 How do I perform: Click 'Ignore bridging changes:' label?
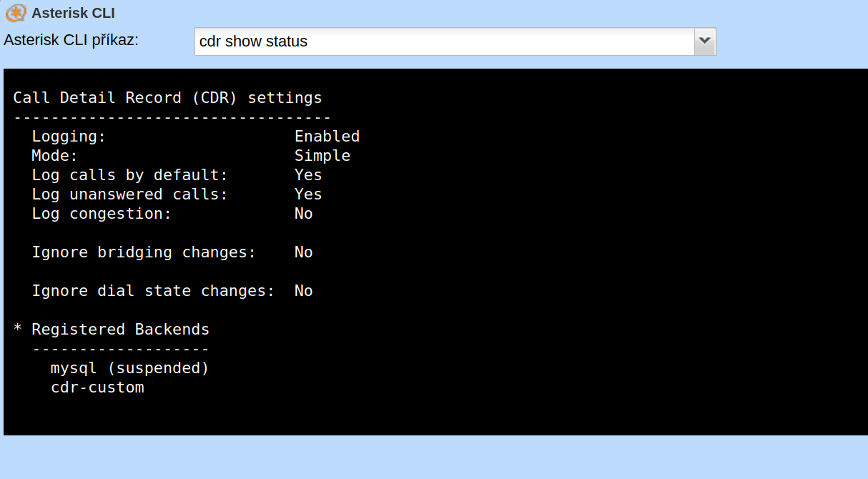144,252
